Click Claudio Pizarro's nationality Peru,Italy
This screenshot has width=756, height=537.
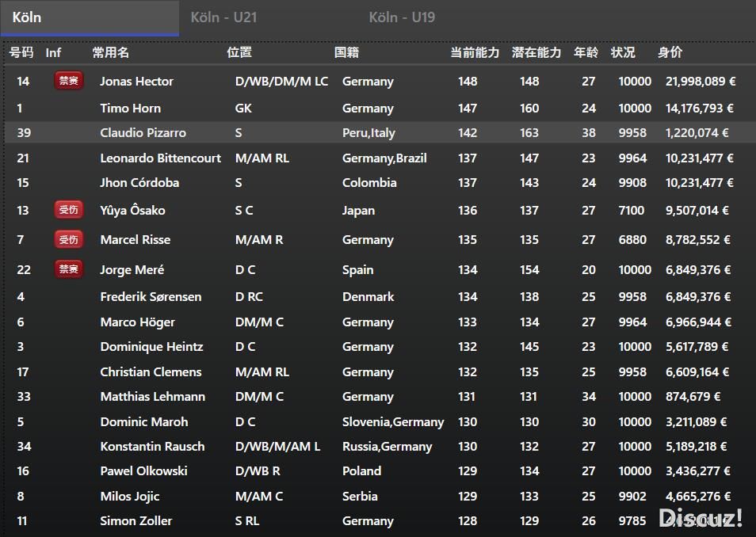368,133
